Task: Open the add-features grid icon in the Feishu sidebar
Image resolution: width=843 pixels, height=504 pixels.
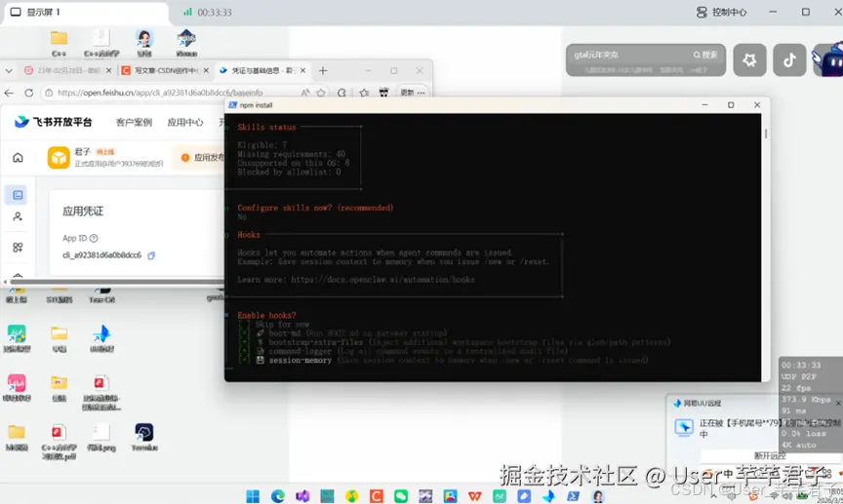Action: (18, 248)
